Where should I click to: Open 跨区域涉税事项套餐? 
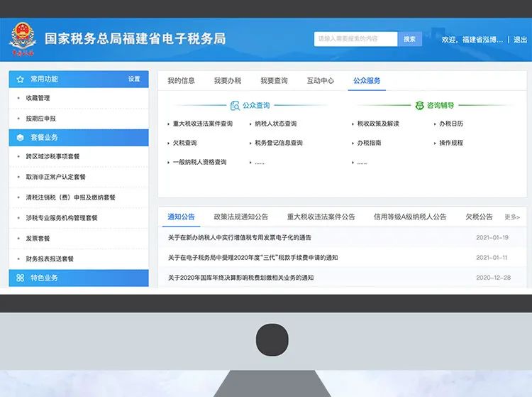(52, 156)
